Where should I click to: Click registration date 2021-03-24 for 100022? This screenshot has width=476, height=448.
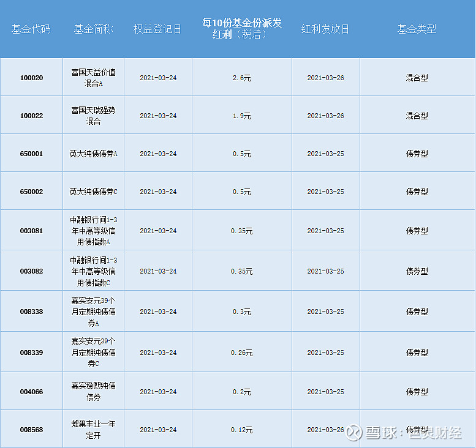(158, 116)
